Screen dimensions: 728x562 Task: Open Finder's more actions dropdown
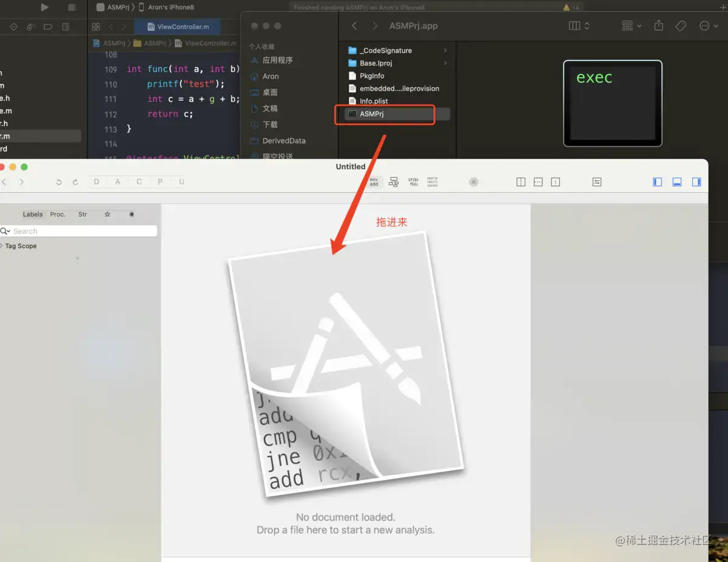[x=708, y=26]
